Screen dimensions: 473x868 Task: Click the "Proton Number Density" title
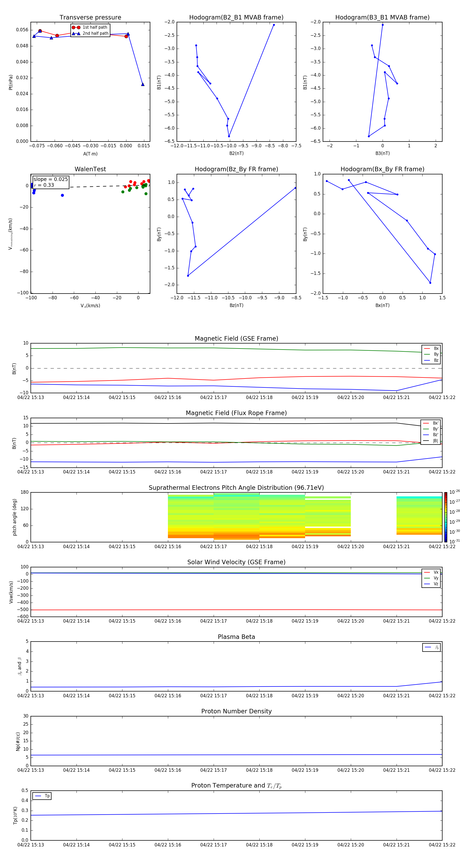click(236, 711)
